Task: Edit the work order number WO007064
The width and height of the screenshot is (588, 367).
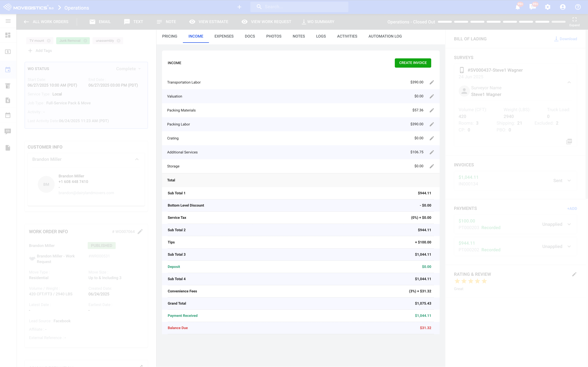Action: 140,232
